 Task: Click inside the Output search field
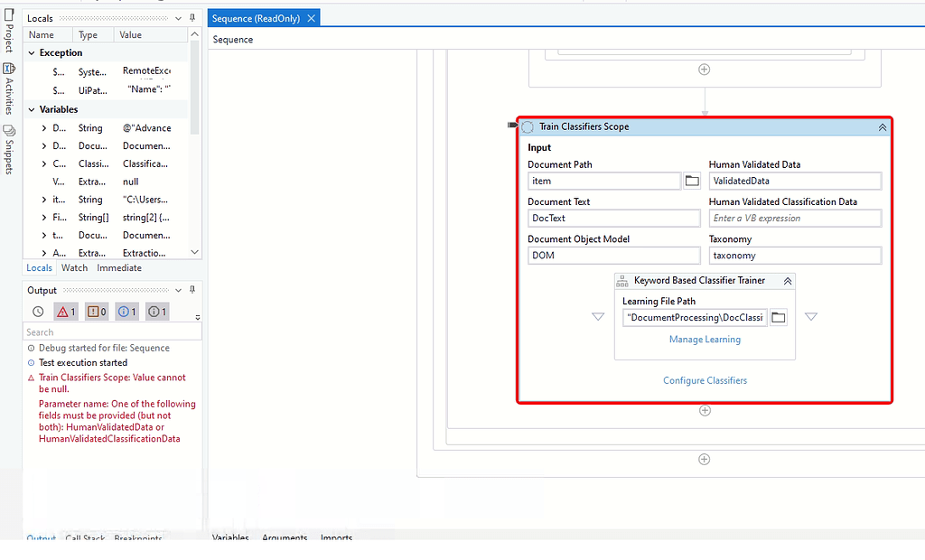coord(108,331)
